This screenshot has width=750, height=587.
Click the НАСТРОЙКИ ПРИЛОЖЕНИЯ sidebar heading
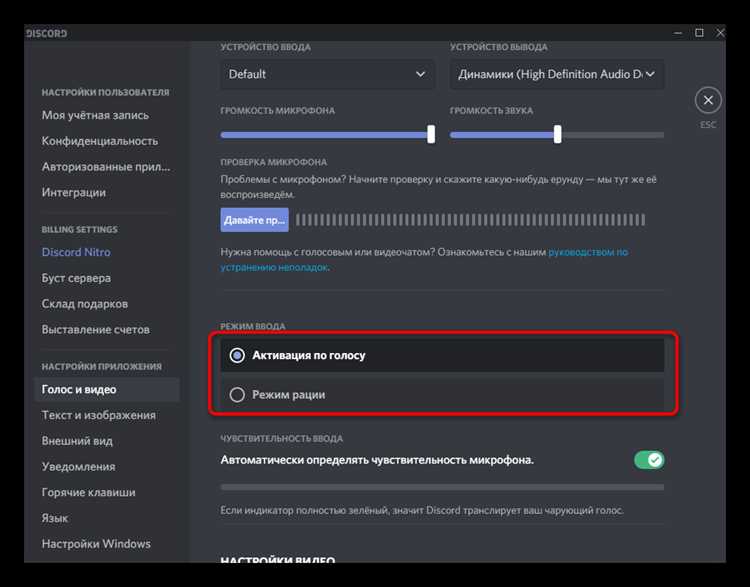click(x=101, y=366)
